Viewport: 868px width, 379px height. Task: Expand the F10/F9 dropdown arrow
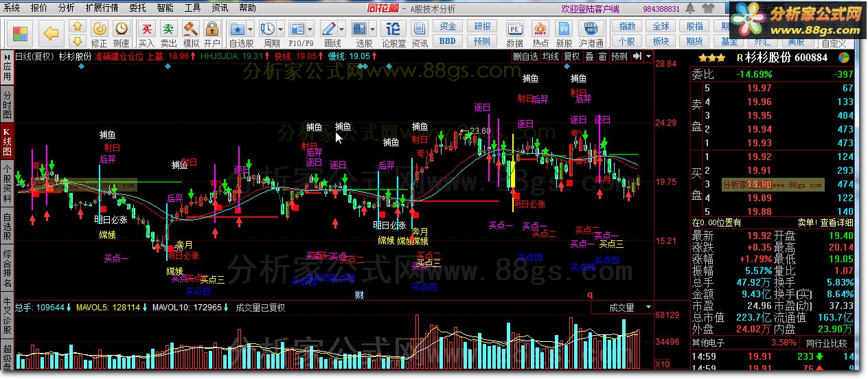click(310, 29)
